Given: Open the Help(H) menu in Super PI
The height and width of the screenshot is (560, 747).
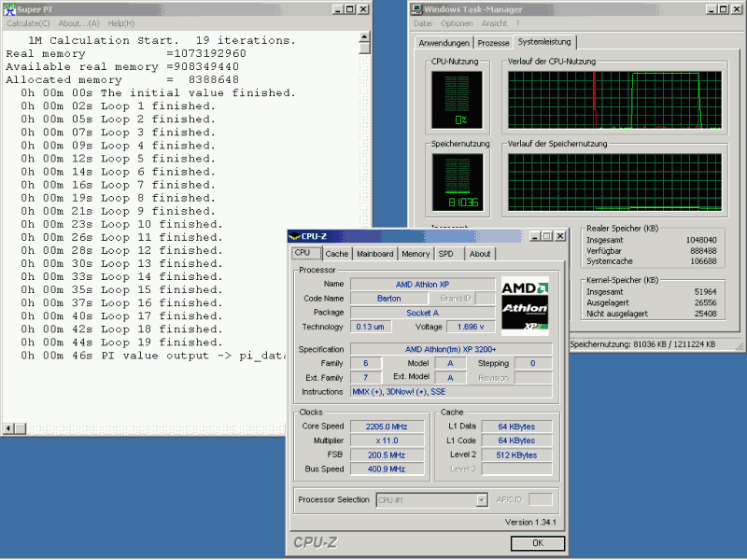Looking at the screenshot, I should tap(121, 23).
